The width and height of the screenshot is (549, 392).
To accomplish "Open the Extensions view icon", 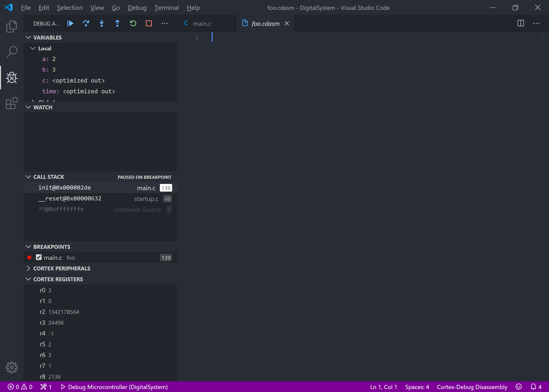I will 11,103.
